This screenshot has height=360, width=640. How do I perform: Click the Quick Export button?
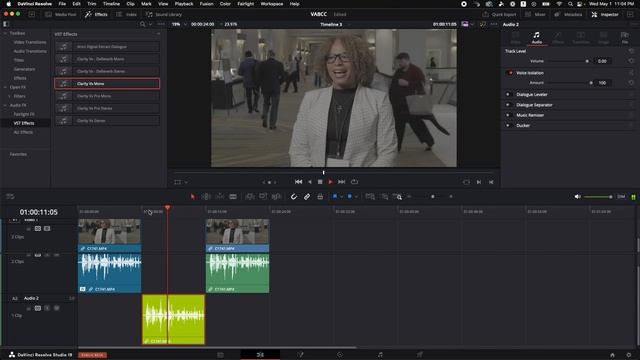[499, 14]
